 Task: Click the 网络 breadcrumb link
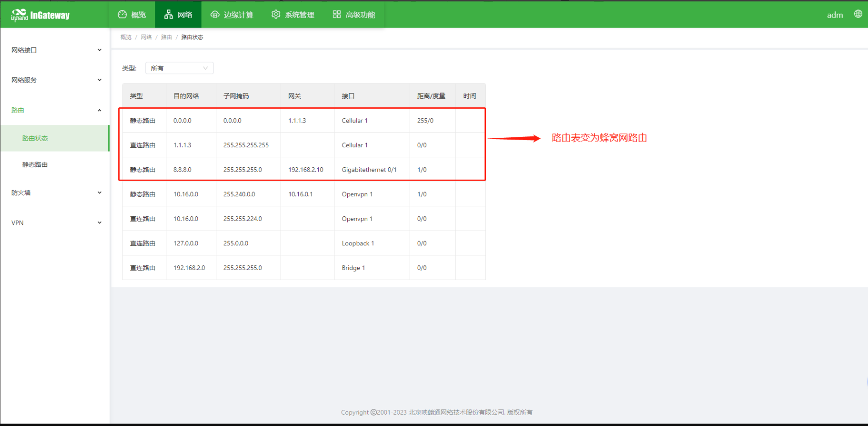146,37
